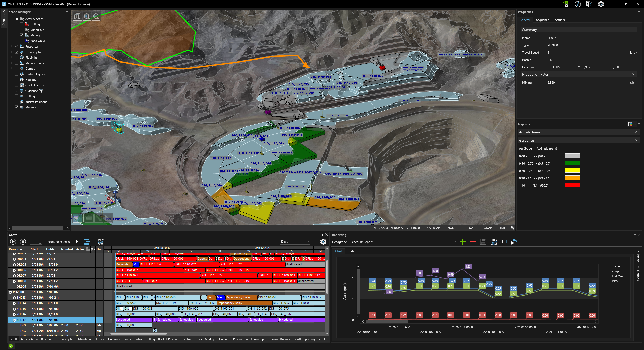
Task: Uncheck the Mining activity area checkbox
Action: click(22, 35)
